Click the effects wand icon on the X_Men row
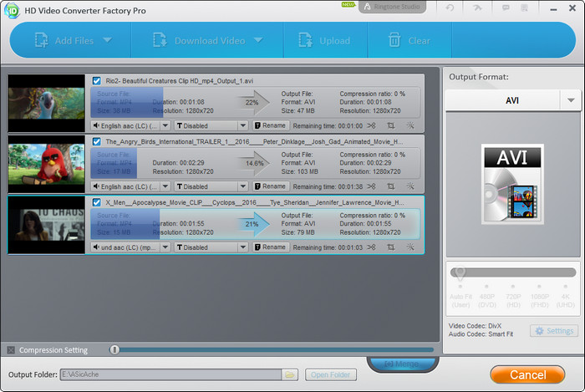Viewport: 585px width, 392px height. tap(410, 247)
